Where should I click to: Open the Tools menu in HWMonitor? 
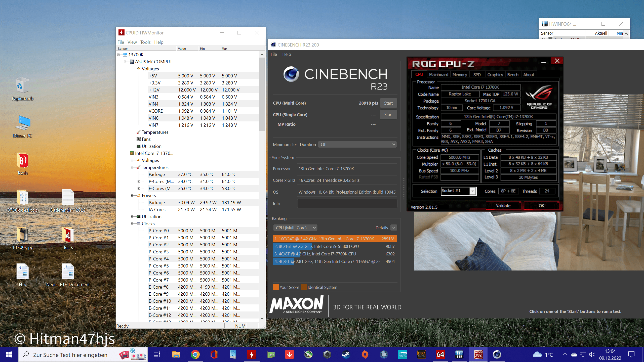145,42
